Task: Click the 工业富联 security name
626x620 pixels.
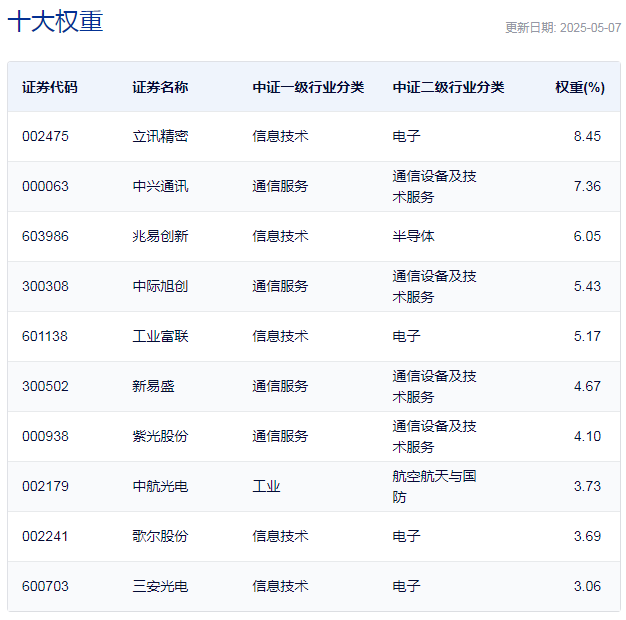Action: point(160,336)
